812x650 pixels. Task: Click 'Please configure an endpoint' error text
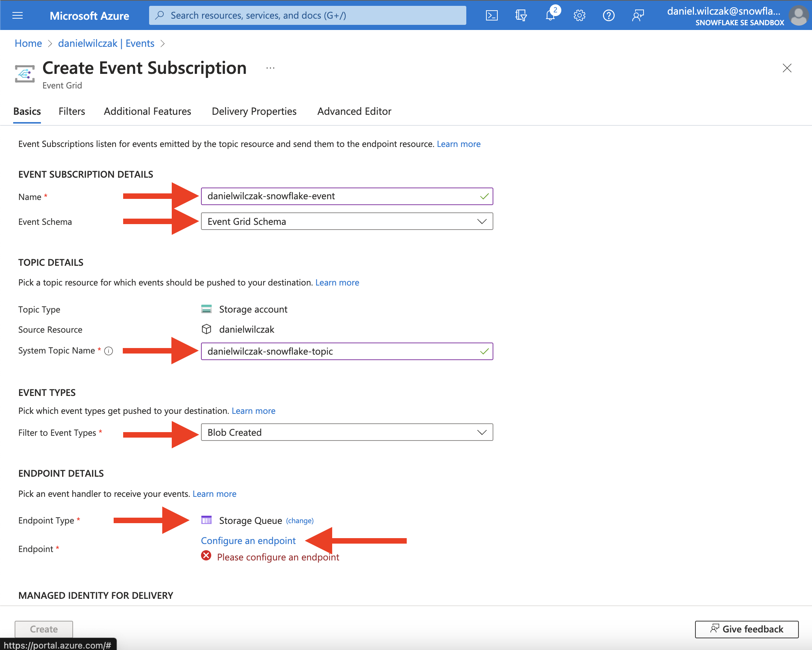278,557
